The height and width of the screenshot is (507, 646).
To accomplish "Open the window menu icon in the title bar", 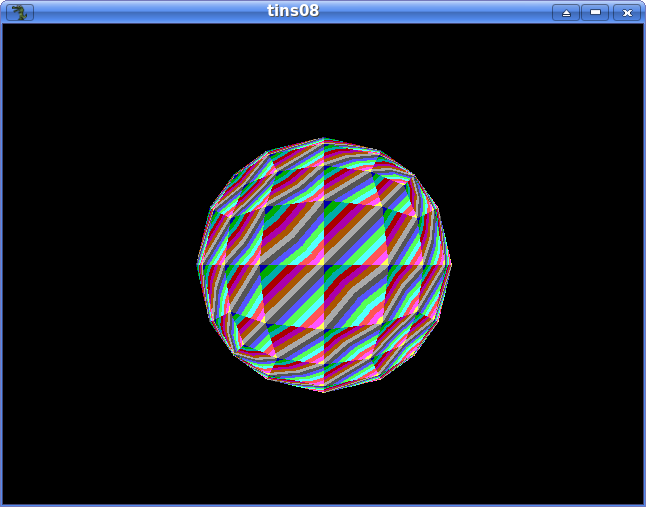I will pyautogui.click(x=20, y=12).
